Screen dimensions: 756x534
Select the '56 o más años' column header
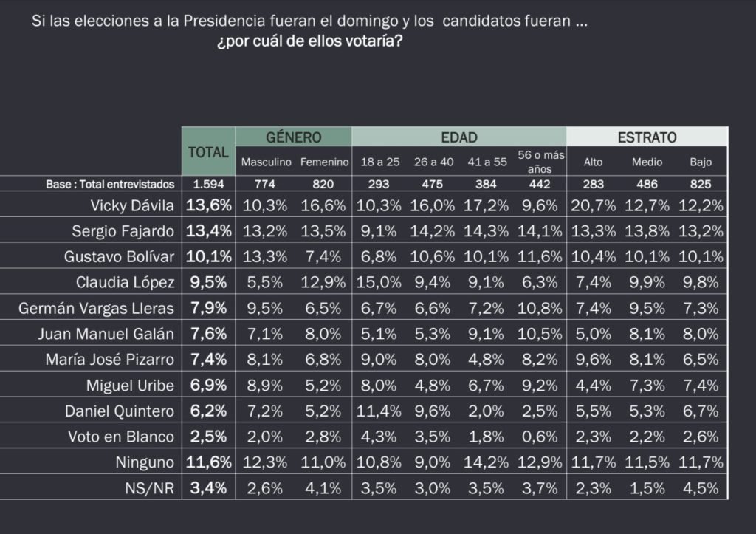point(541,161)
